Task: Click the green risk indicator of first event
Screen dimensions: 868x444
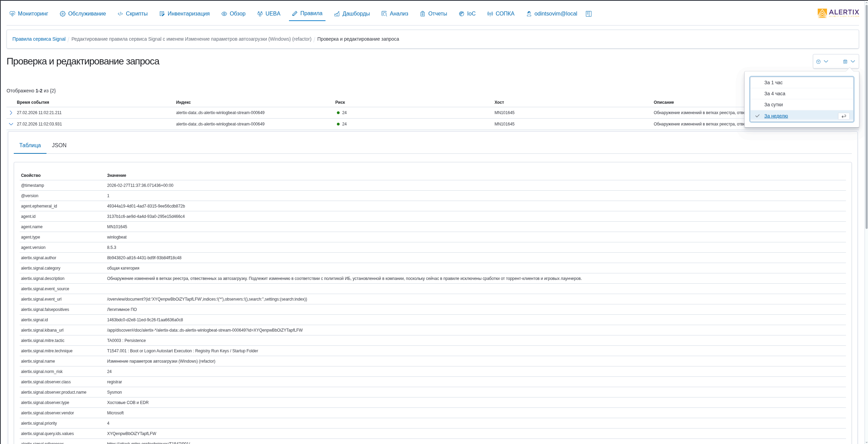Action: click(338, 113)
